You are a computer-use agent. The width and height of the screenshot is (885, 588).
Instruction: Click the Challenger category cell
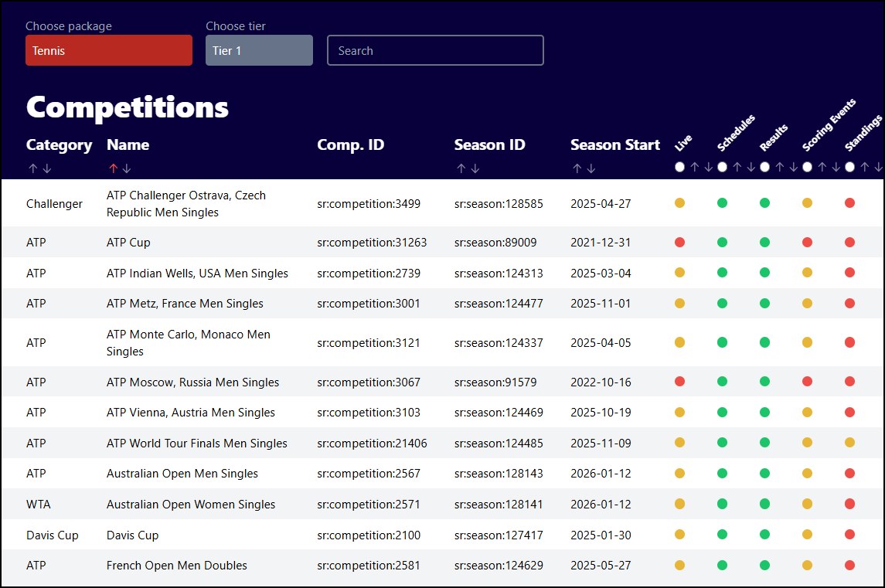(x=54, y=204)
